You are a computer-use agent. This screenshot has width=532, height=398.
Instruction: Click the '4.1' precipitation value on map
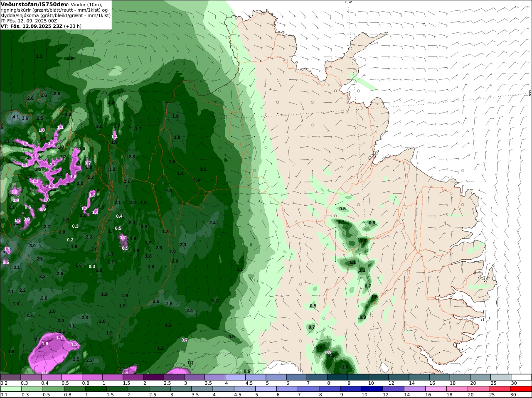[16, 117]
